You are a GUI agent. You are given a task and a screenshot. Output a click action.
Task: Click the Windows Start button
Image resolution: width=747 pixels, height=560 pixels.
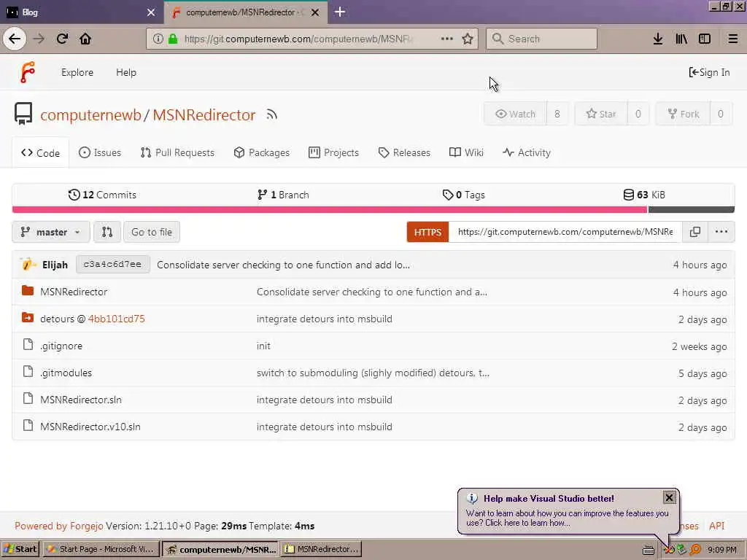point(20,549)
